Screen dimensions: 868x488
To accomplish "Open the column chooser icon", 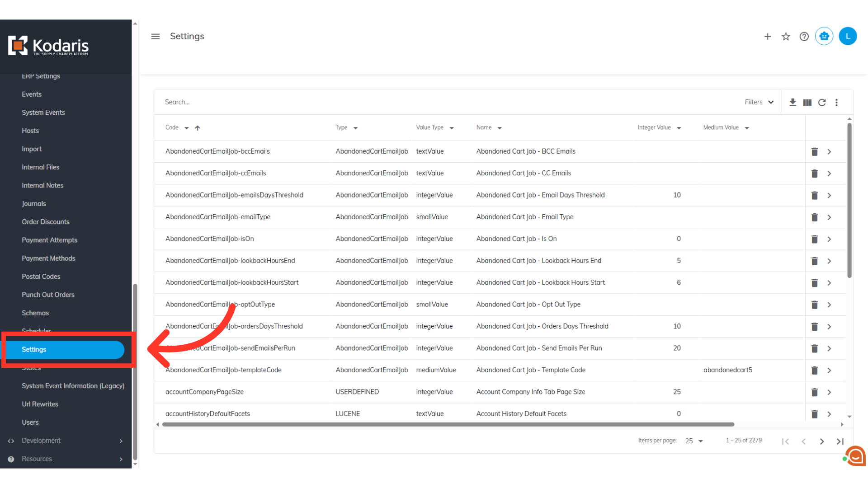I will (x=807, y=103).
